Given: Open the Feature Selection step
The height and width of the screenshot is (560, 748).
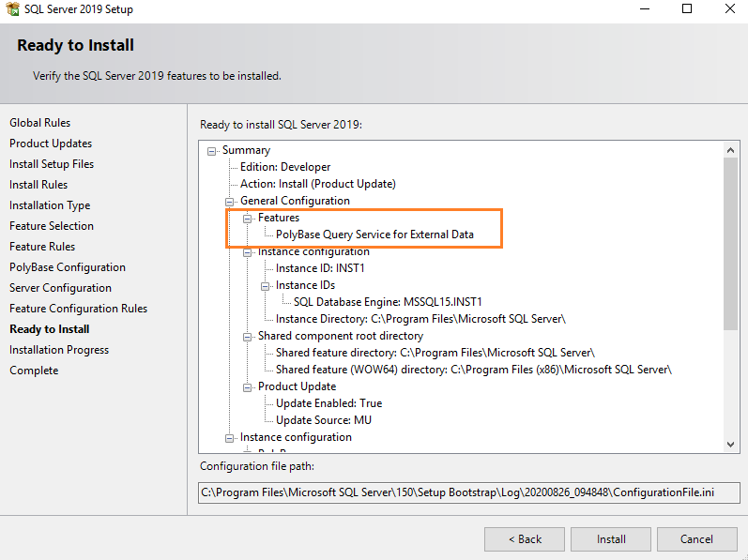Looking at the screenshot, I should [52, 226].
